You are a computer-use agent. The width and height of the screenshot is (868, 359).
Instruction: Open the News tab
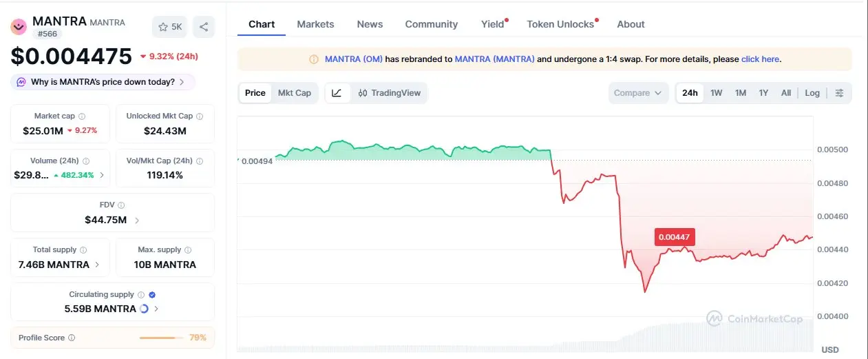click(x=370, y=24)
